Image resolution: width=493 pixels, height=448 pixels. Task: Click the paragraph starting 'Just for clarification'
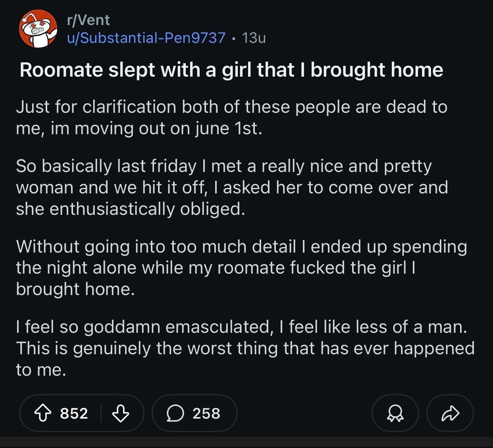(231, 118)
